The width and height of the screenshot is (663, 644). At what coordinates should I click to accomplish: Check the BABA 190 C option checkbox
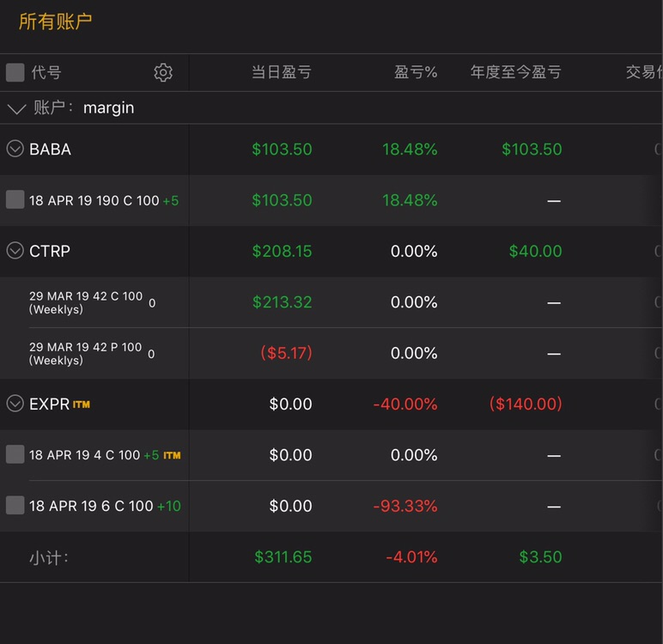15,200
